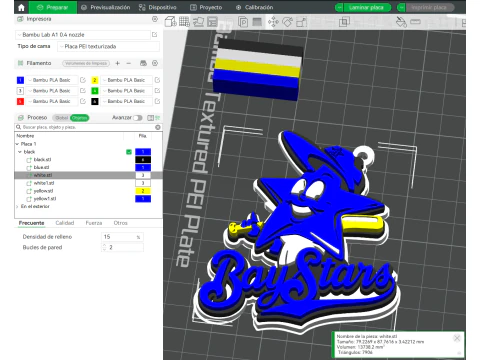Remove a filament with minus icon
The height and width of the screenshot is (360, 480).
click(x=129, y=63)
